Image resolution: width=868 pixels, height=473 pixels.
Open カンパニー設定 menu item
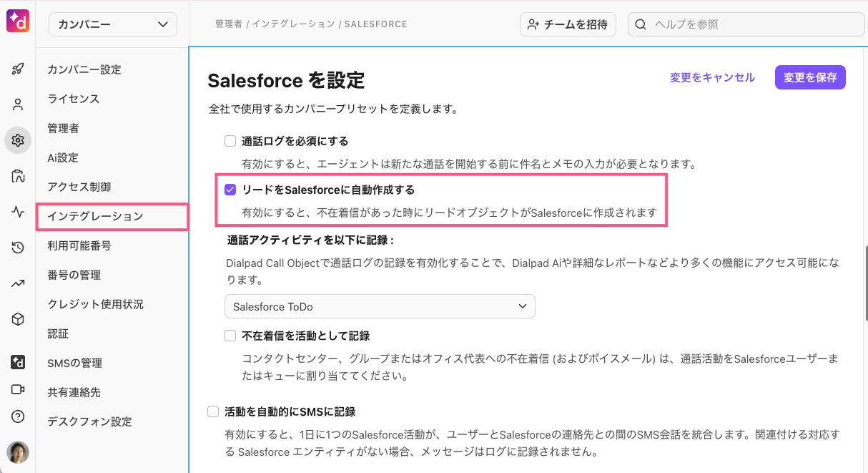coord(84,69)
